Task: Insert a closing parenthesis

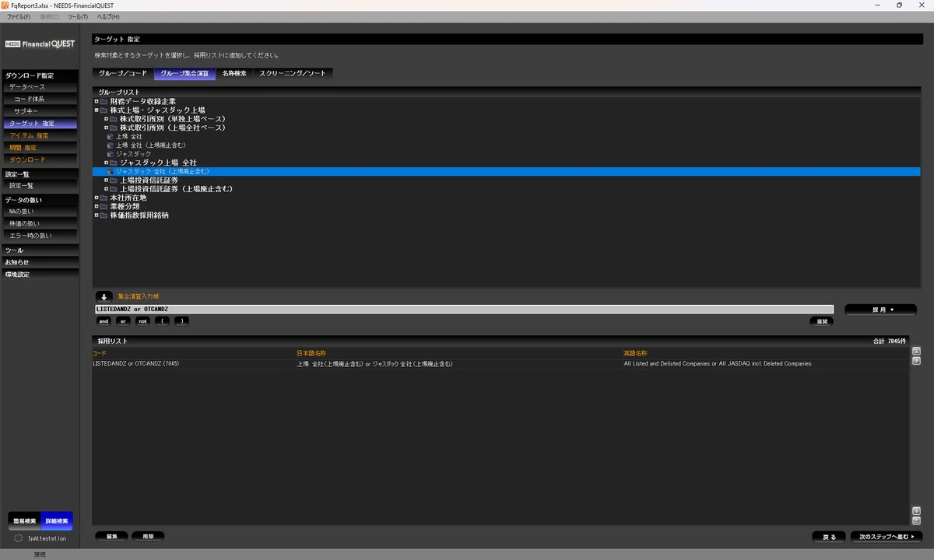Action: pos(181,321)
